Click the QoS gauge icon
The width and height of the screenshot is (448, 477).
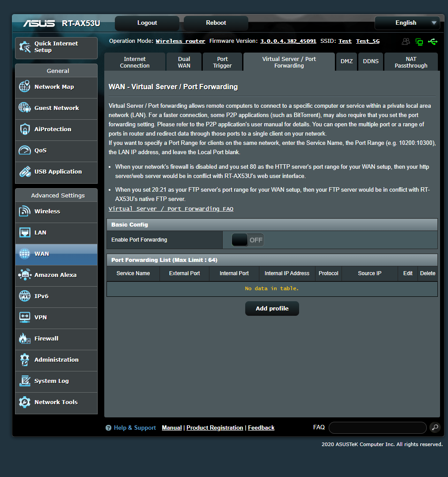[25, 150]
